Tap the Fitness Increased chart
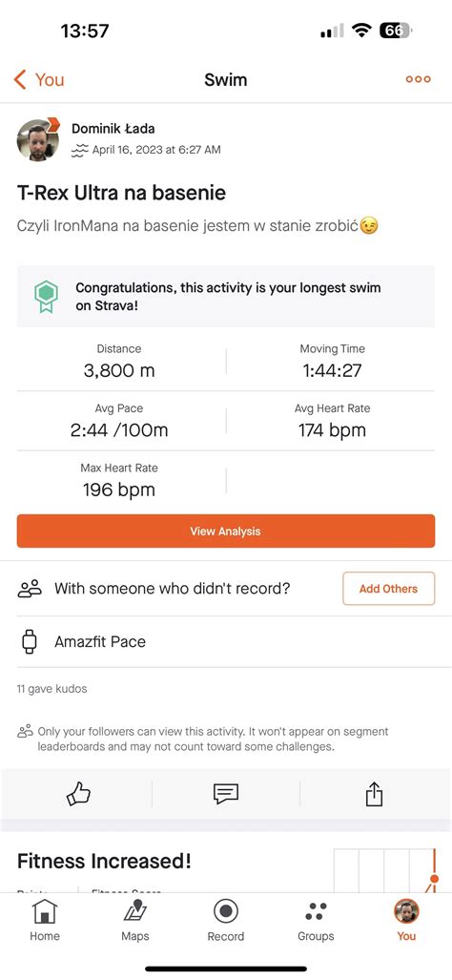 coord(385,870)
